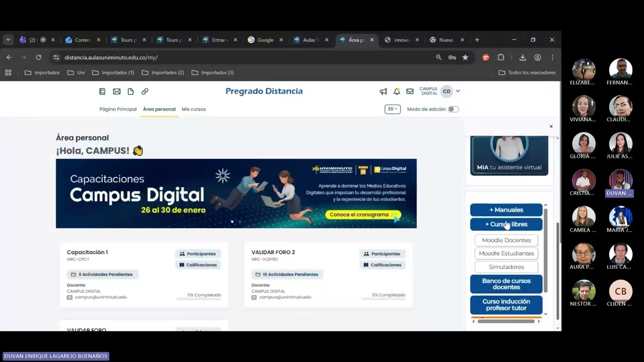Click the side block horizontal scrollbar
This screenshot has width=644, height=362.
[x=506, y=321]
